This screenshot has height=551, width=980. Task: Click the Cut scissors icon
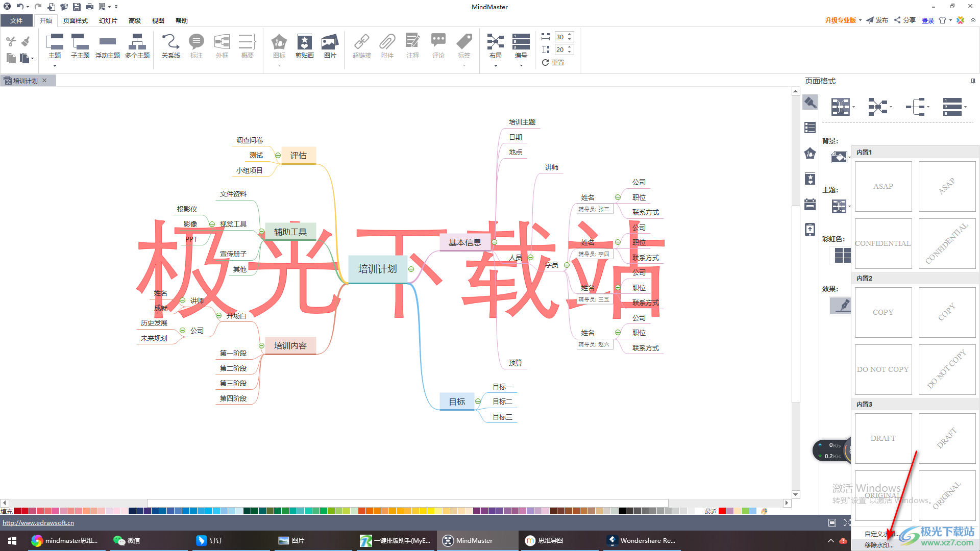pyautogui.click(x=11, y=41)
